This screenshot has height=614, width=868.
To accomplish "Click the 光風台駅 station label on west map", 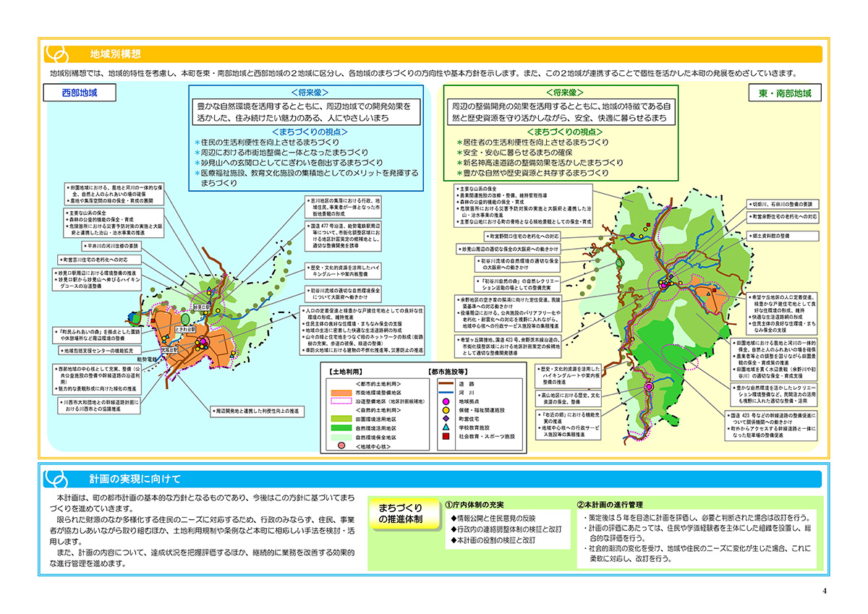I will (170, 350).
